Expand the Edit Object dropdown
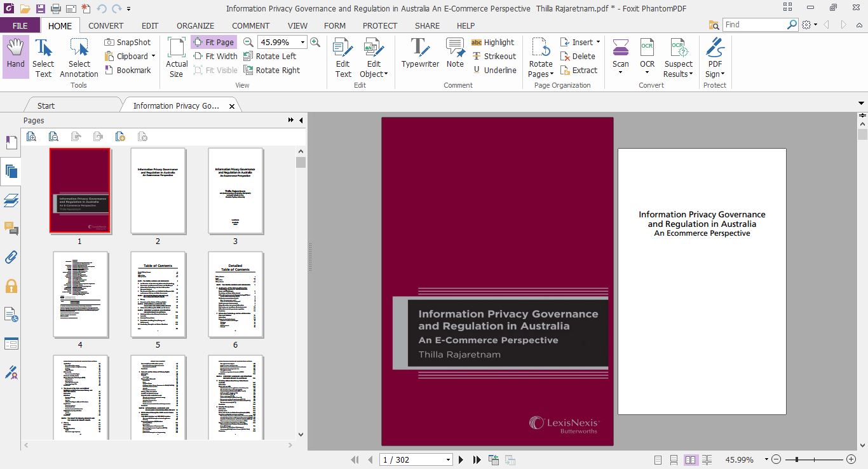 coord(386,74)
